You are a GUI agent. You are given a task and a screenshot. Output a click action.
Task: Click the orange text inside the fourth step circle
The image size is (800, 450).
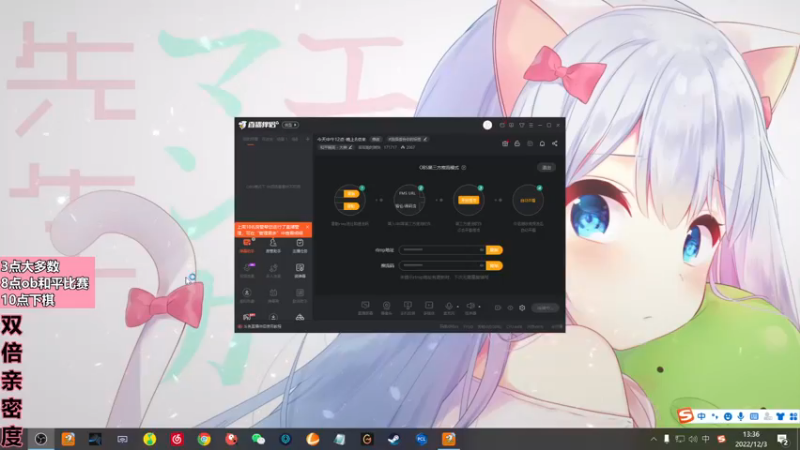[528, 201]
